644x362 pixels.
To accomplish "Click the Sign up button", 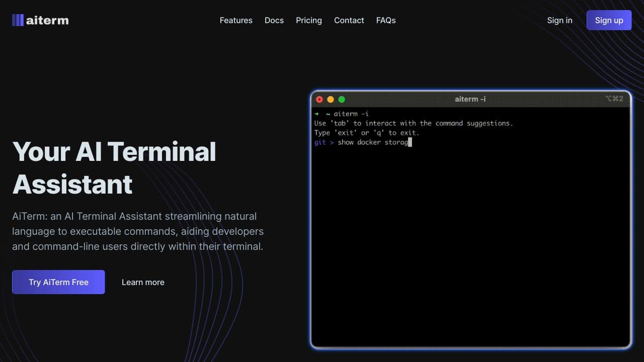I will (609, 20).
